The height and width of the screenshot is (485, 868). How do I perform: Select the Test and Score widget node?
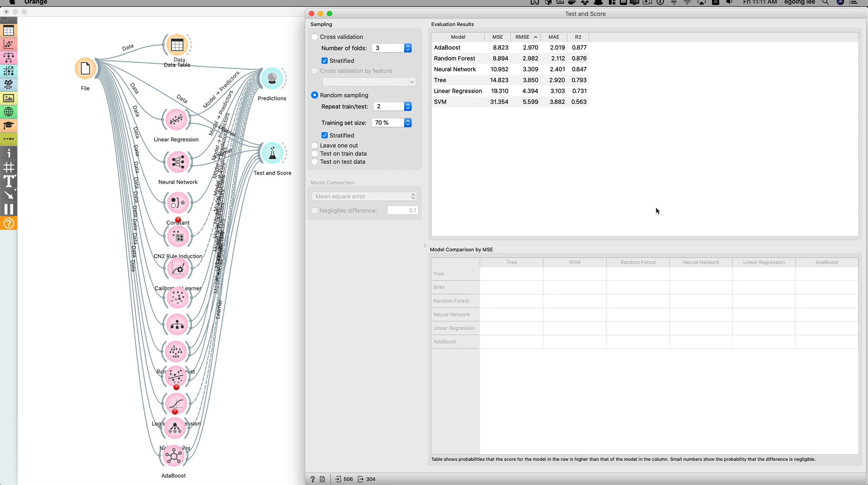(273, 153)
